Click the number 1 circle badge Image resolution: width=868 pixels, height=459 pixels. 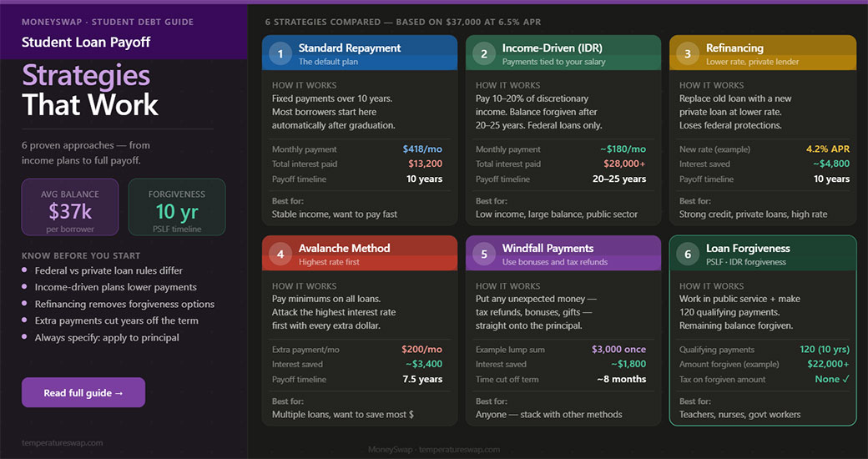coord(280,53)
